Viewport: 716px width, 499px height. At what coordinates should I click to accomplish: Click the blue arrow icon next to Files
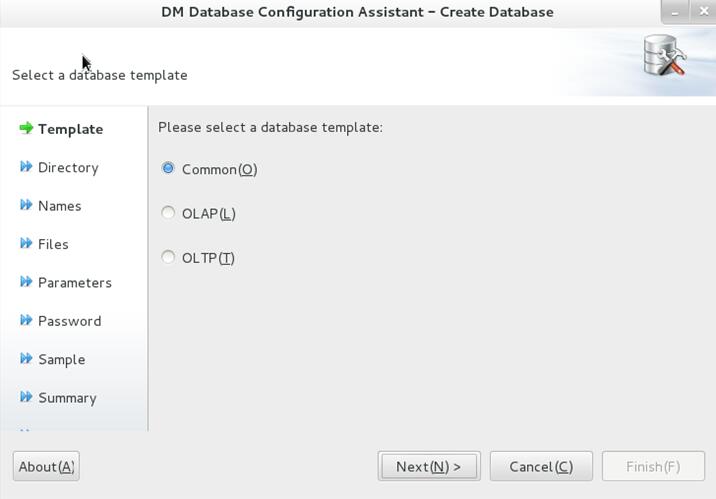coord(26,243)
